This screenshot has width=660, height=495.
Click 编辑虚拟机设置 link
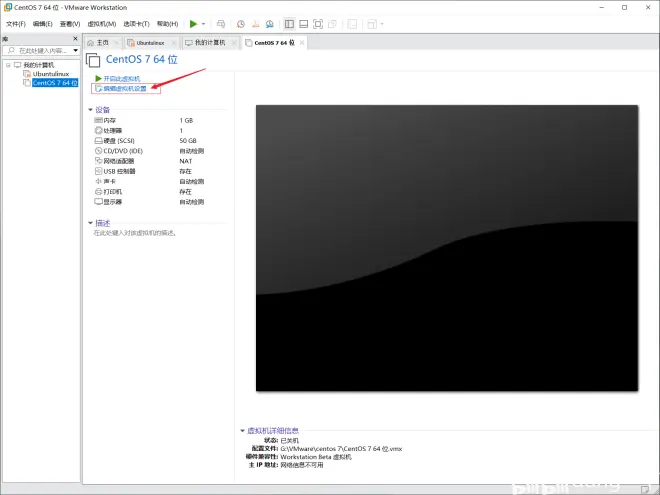pos(125,89)
